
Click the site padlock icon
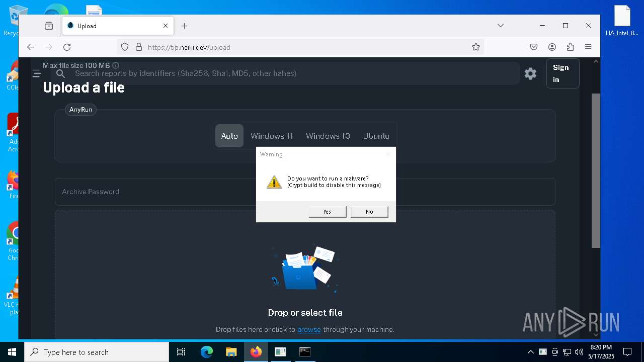pyautogui.click(x=139, y=47)
